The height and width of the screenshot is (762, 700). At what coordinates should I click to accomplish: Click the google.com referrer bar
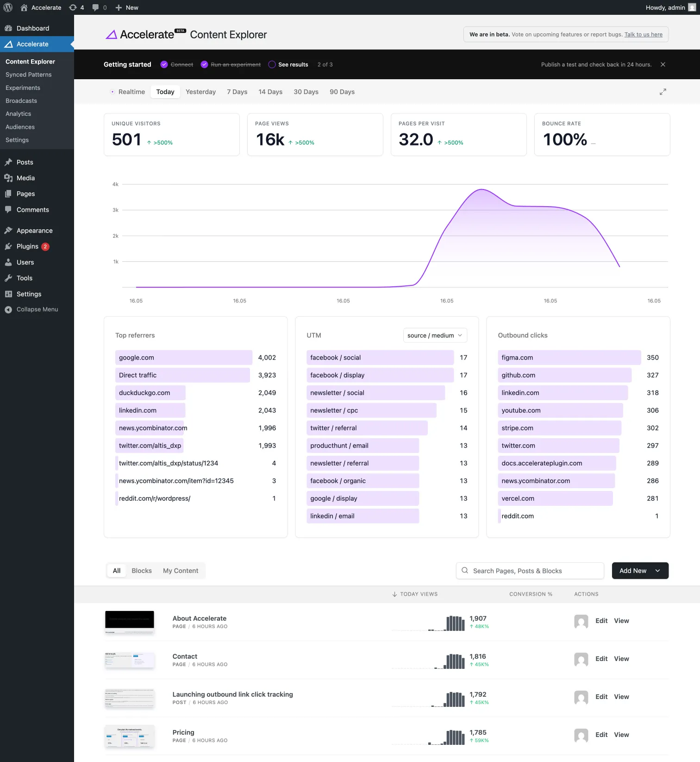click(184, 358)
